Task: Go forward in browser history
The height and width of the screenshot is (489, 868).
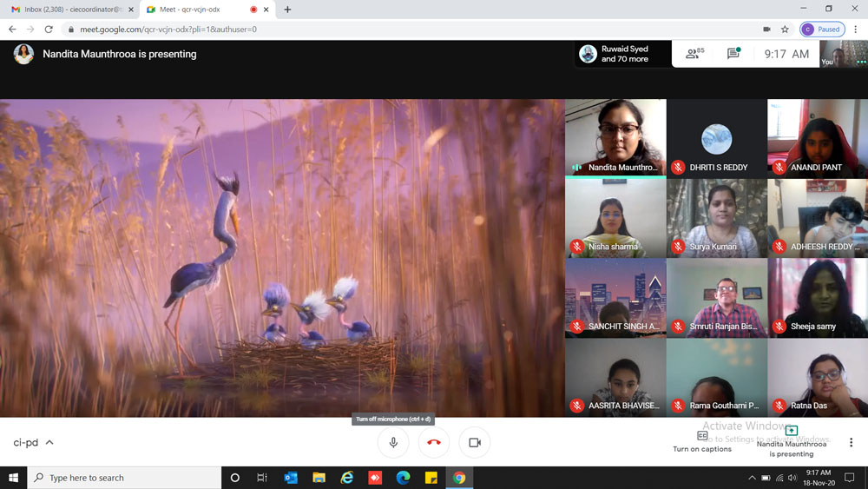Action: [x=30, y=30]
